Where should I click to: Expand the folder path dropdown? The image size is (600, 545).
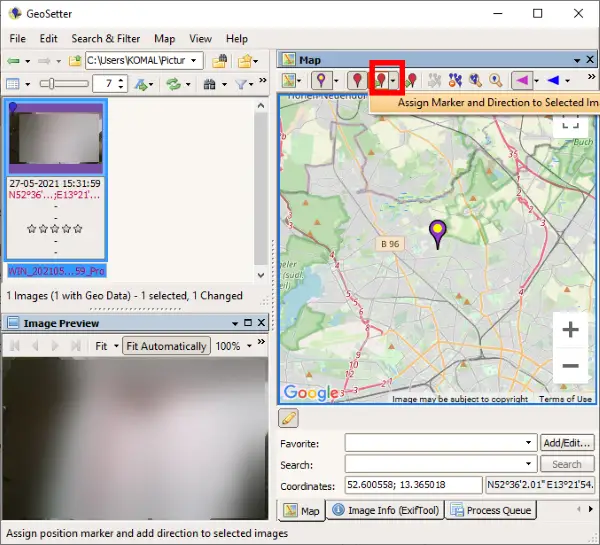point(195,61)
